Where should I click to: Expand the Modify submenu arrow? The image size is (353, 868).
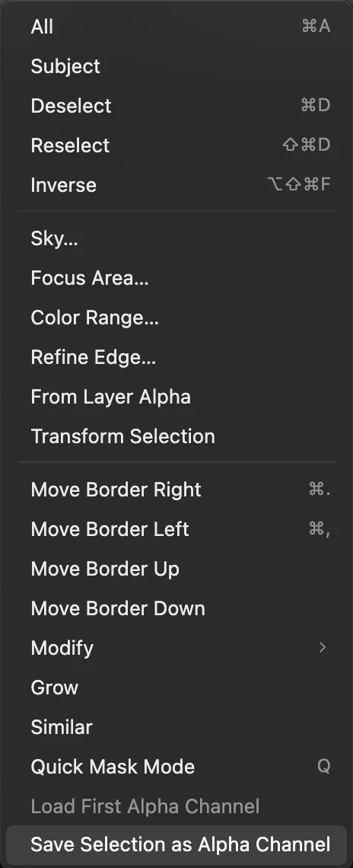coord(323,648)
